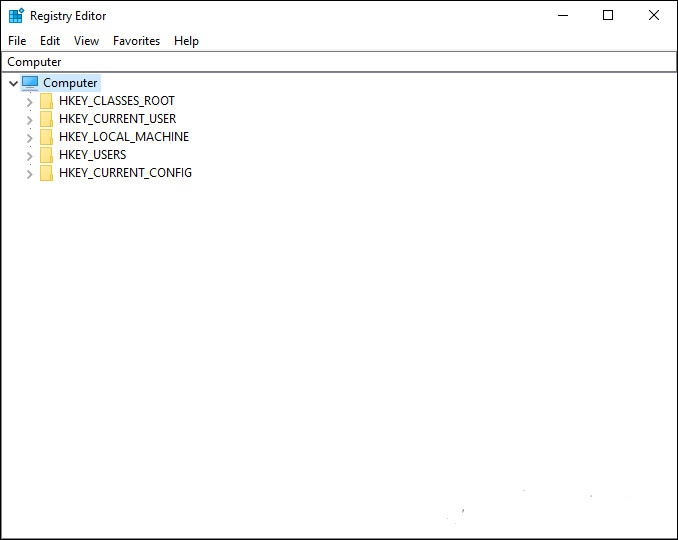The width and height of the screenshot is (678, 540).
Task: Click the HKEY_LOCAL_MACHINE folder icon
Action: pos(46,137)
